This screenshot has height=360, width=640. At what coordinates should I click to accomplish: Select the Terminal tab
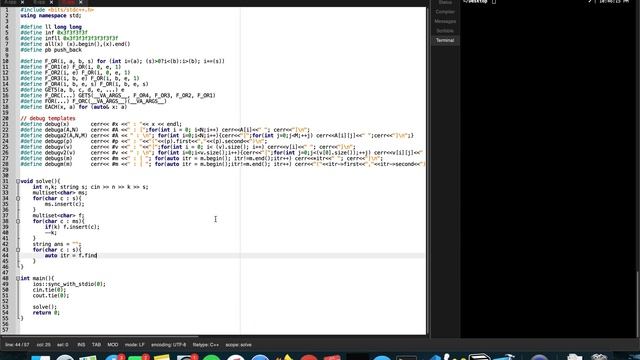[445, 40]
